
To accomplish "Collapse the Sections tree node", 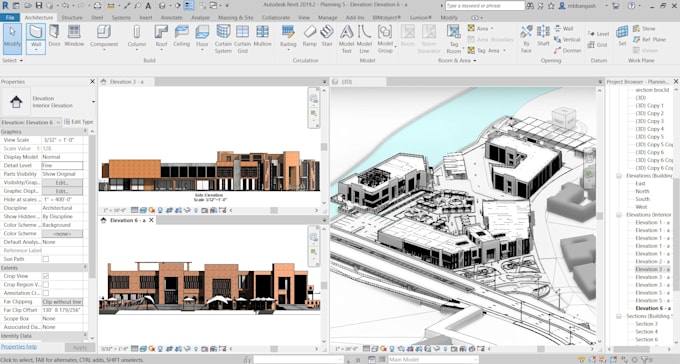I will tap(619, 316).
